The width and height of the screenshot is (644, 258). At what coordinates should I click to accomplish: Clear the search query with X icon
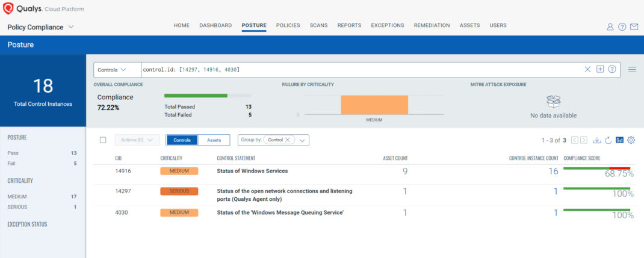(x=588, y=69)
